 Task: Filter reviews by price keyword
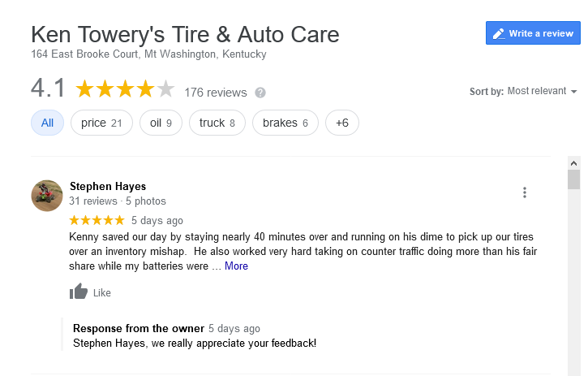pyautogui.click(x=101, y=123)
